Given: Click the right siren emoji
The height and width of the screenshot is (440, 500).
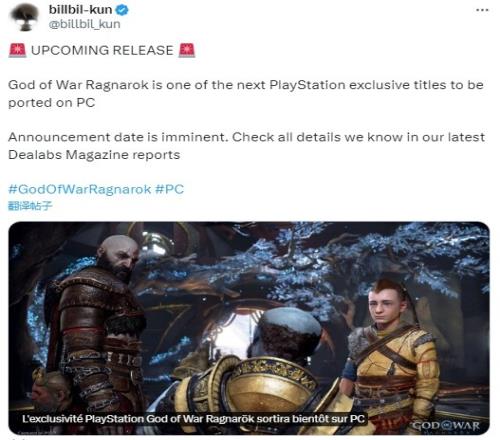Looking at the screenshot, I should point(187,50).
